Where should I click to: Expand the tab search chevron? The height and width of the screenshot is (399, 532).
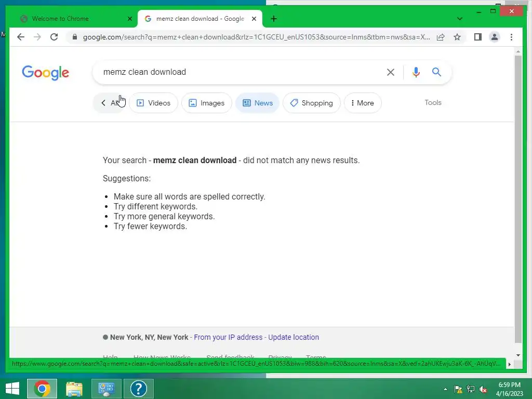coord(459,19)
